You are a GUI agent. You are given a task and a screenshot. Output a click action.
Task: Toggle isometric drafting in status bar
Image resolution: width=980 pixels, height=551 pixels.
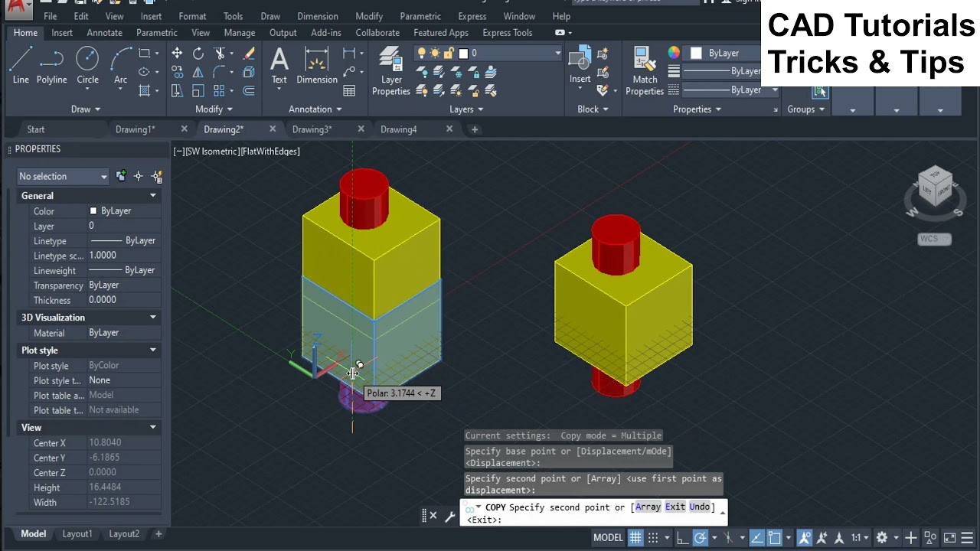pos(728,538)
